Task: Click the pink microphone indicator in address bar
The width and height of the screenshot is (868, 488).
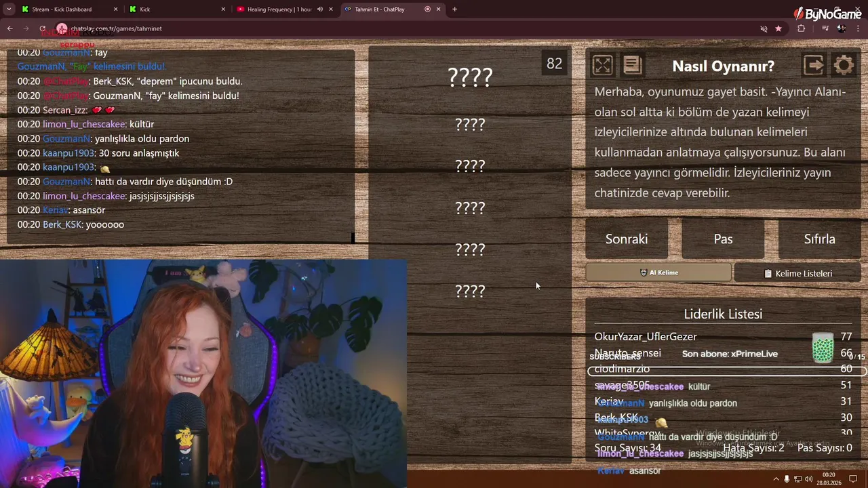Action: click(62, 28)
